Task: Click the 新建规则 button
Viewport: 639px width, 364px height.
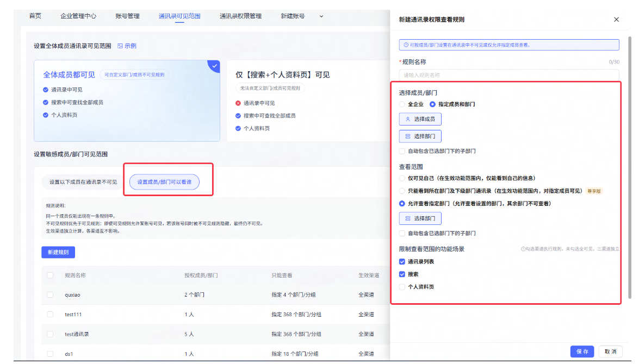Action: coord(58,252)
